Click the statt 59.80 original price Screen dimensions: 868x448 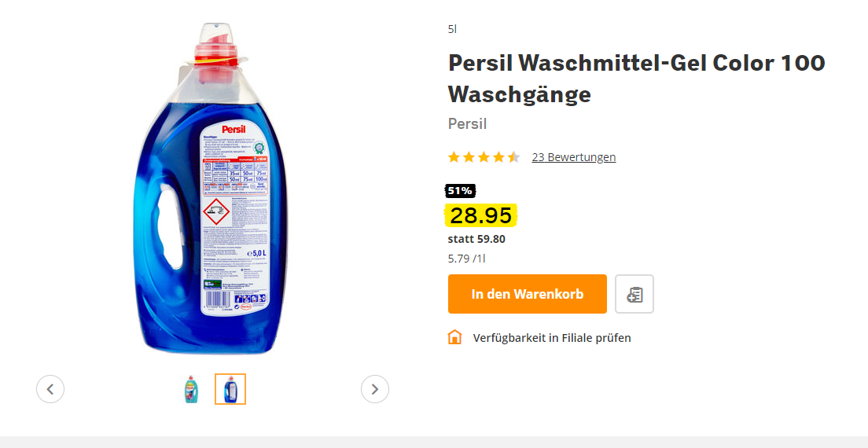[476, 239]
